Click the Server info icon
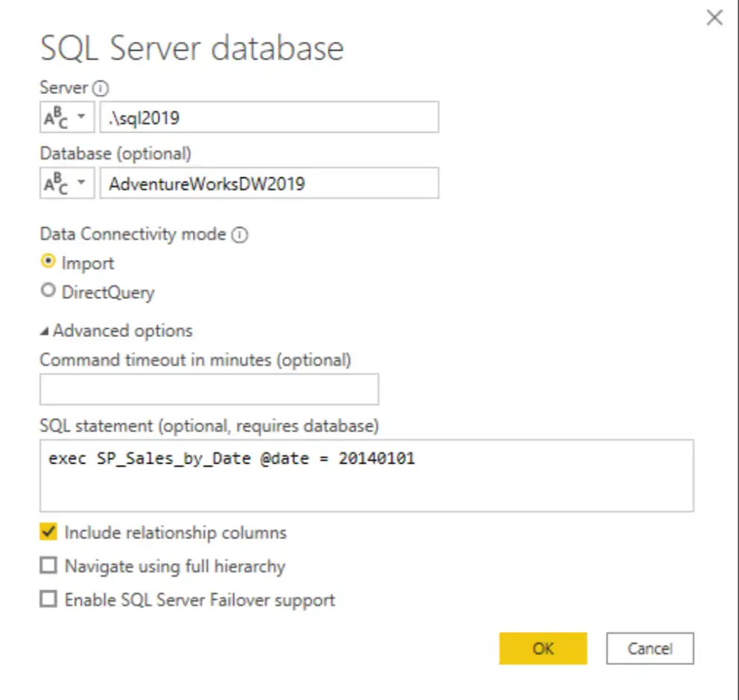Viewport: 739px width, 700px height. tap(101, 88)
